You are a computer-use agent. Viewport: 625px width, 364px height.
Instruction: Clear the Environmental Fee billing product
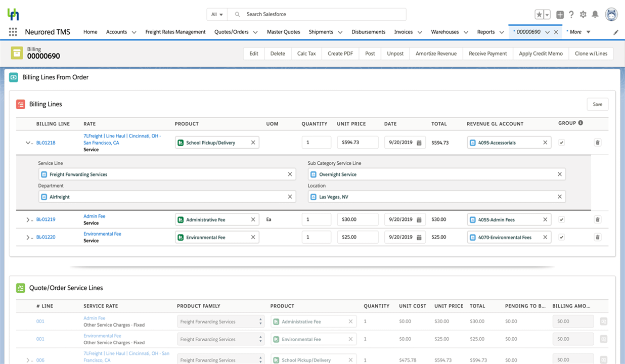253,237
